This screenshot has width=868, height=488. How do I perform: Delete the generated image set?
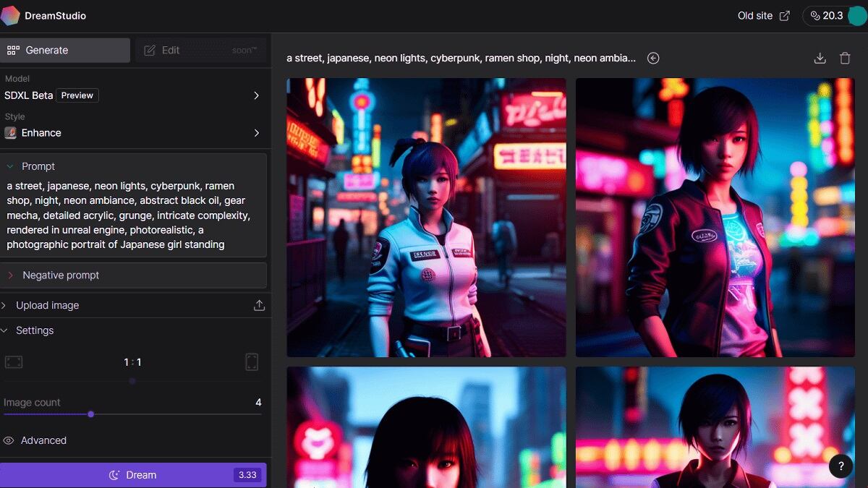[x=845, y=59]
